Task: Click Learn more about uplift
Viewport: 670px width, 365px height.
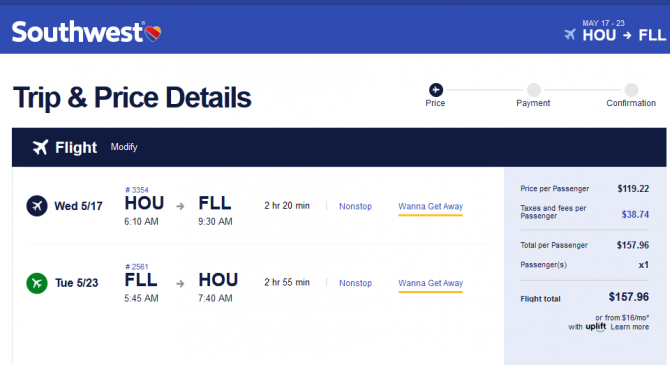Action: click(x=629, y=327)
